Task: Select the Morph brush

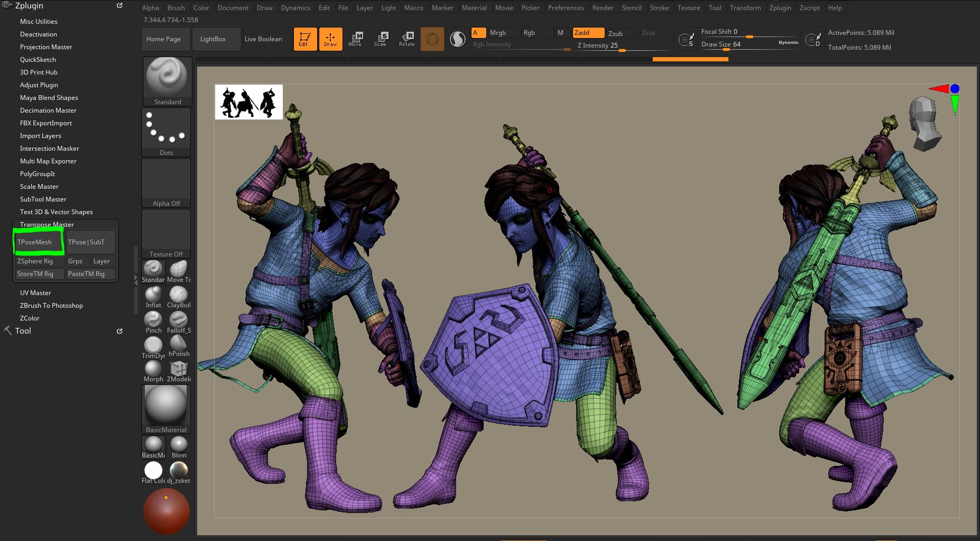Action: 153,371
